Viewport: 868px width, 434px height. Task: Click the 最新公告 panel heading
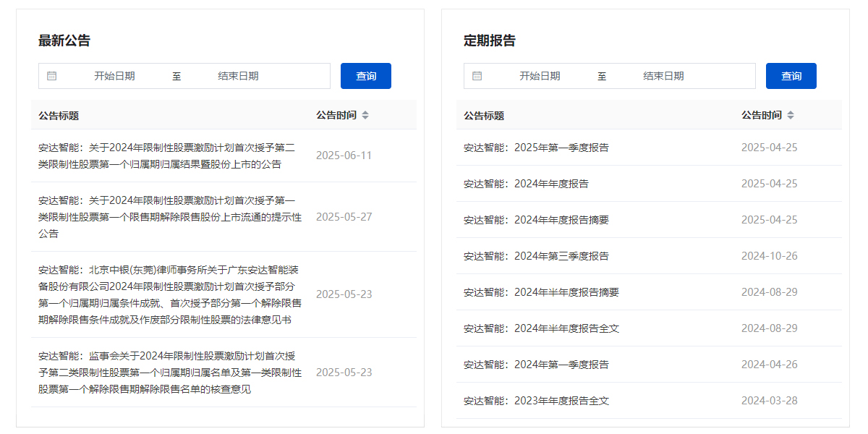coord(64,41)
